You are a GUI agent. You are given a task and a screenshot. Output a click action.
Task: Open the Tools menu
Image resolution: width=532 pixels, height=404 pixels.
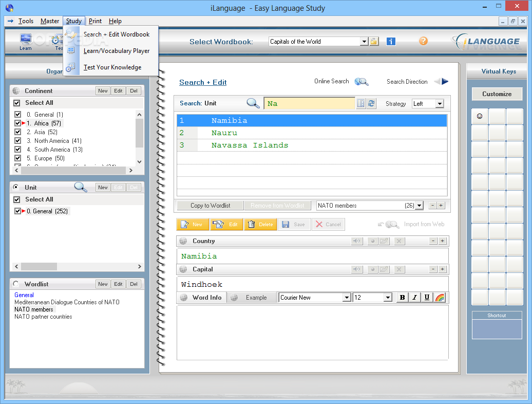pos(26,21)
